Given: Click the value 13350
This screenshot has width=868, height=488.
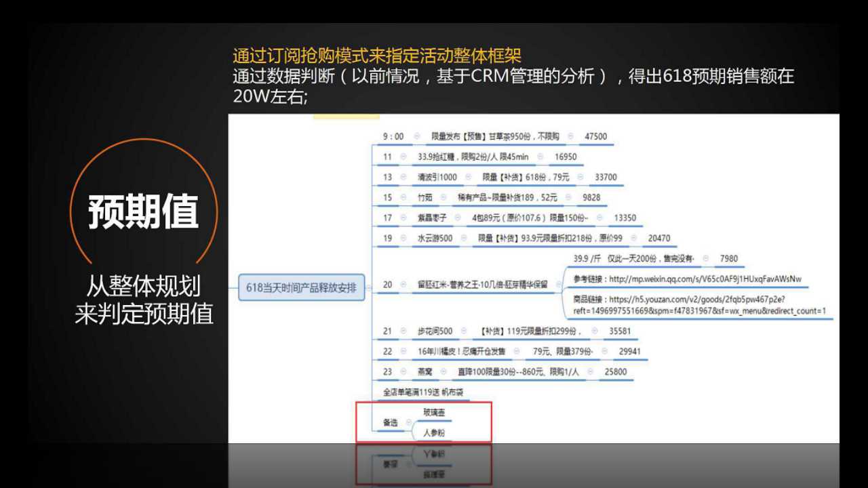Looking at the screenshot, I should [x=625, y=218].
